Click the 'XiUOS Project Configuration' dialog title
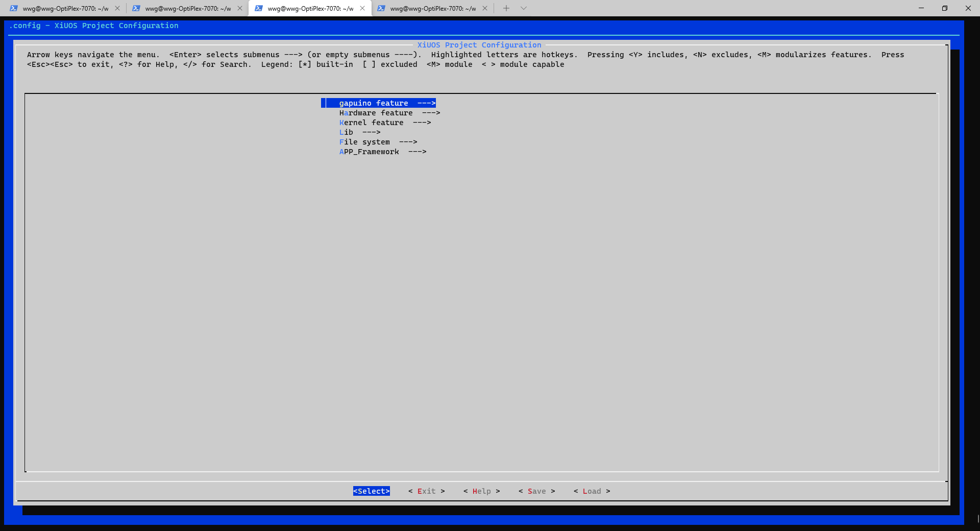The height and width of the screenshot is (531, 980). (x=479, y=45)
